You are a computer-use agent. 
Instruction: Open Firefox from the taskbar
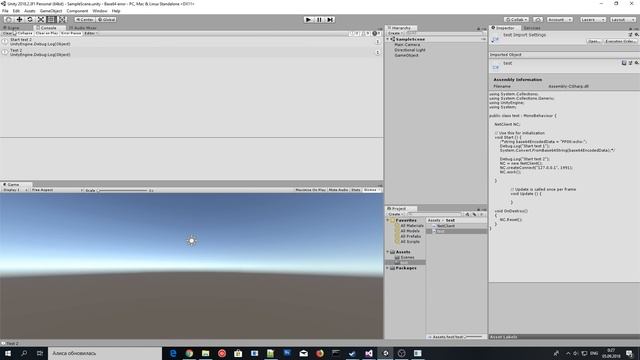point(320,353)
